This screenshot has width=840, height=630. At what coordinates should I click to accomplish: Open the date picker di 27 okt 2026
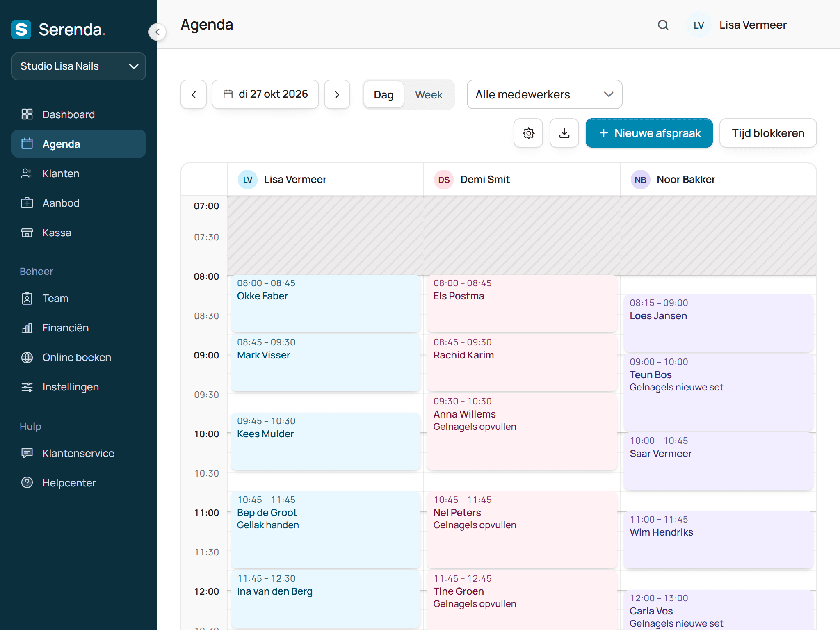click(265, 94)
